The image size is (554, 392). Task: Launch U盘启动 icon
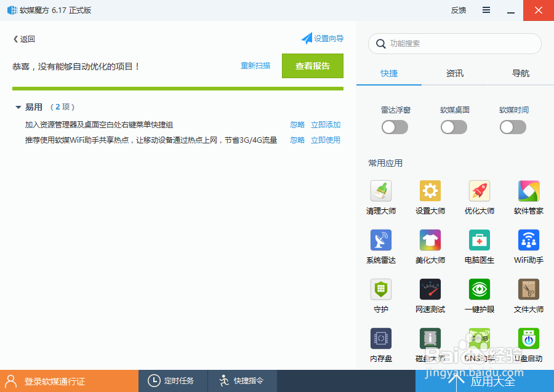pos(529,338)
